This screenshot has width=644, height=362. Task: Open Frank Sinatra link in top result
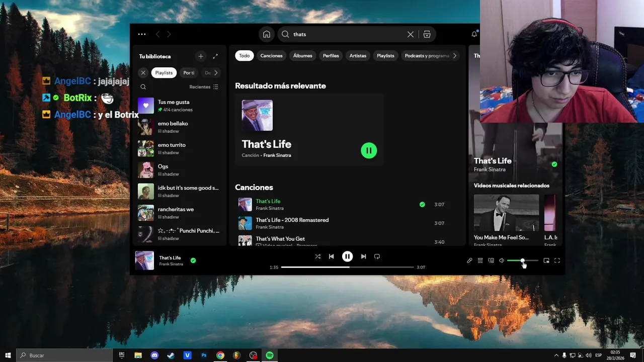(277, 155)
